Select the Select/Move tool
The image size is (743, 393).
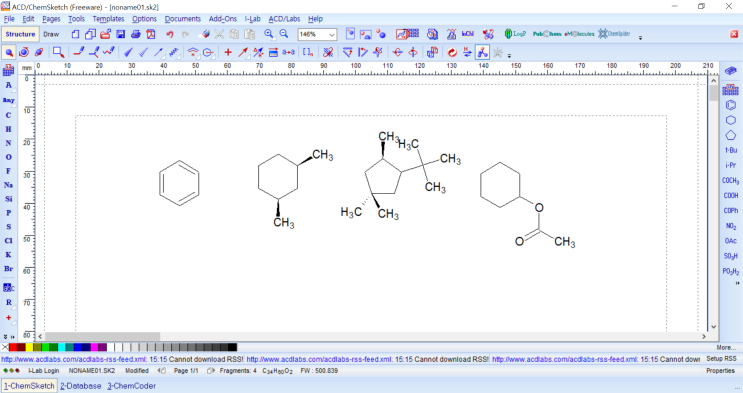pyautogui.click(x=9, y=52)
